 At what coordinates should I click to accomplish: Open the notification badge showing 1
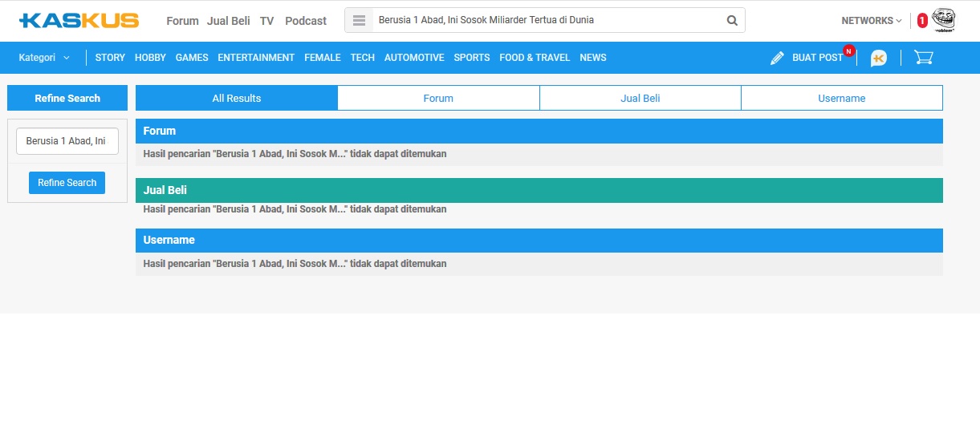(922, 21)
